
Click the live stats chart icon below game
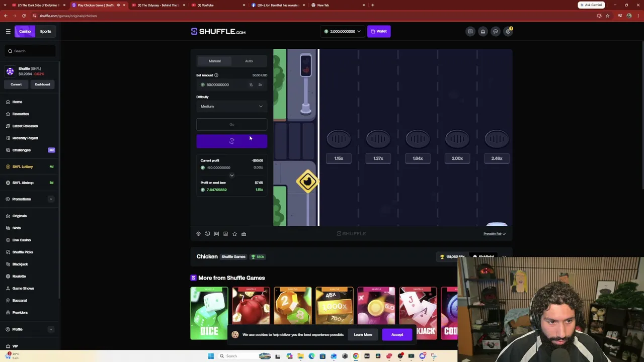click(225, 234)
